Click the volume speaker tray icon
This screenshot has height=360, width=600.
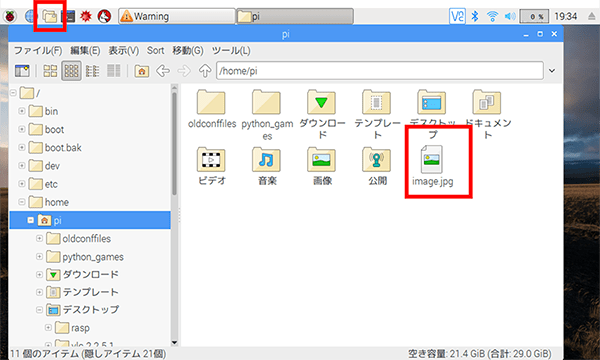tap(510, 16)
